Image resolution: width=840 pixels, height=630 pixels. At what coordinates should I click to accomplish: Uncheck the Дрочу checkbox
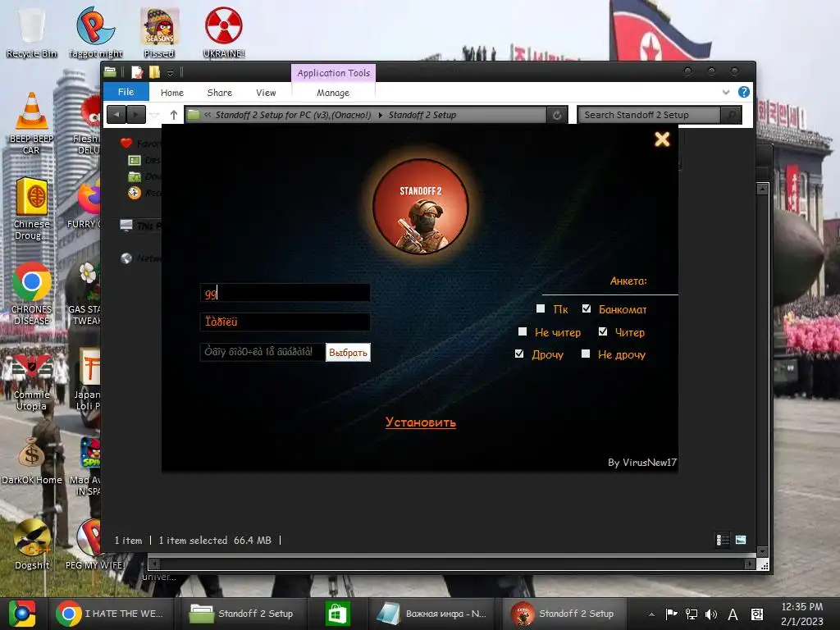click(519, 354)
